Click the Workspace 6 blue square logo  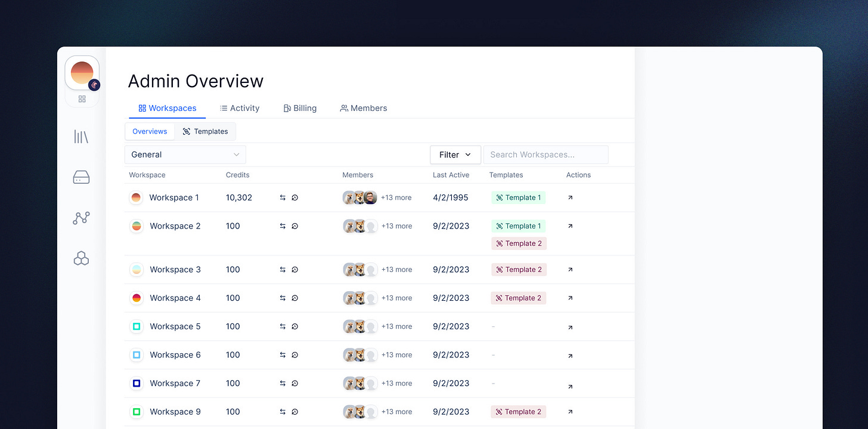click(137, 355)
